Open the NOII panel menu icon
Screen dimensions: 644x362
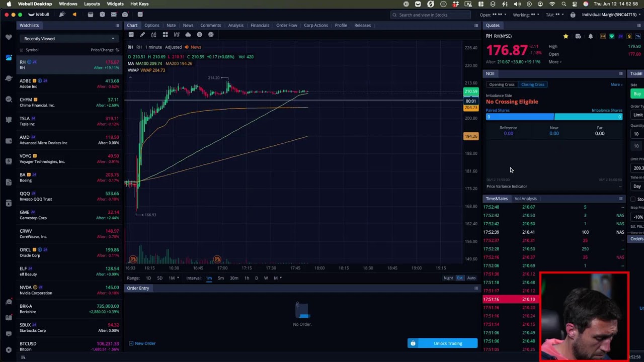621,73
